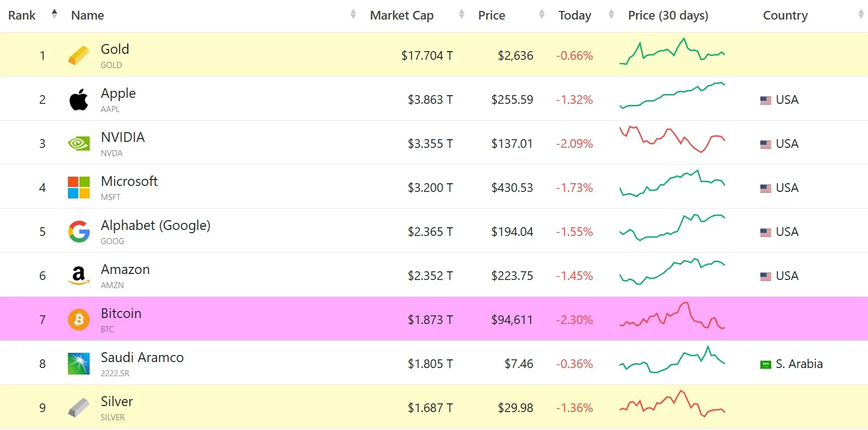Open the Alphabet (Google) company link

[x=155, y=226]
